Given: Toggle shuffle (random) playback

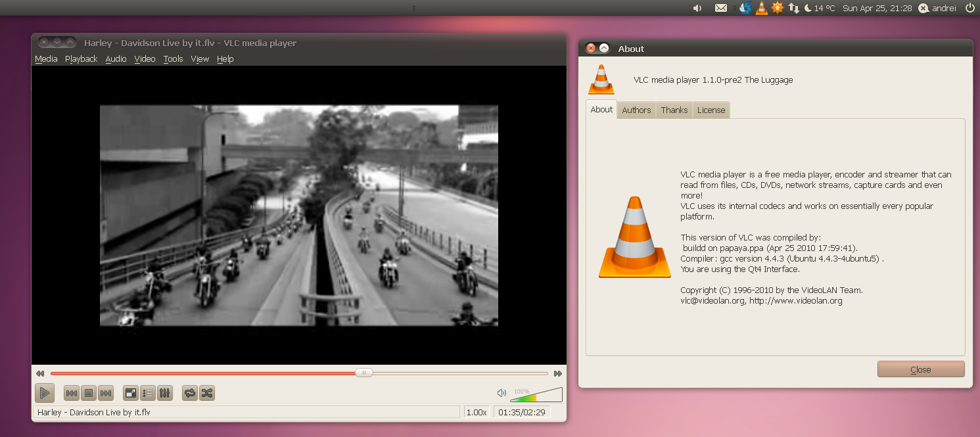Looking at the screenshot, I should (207, 393).
